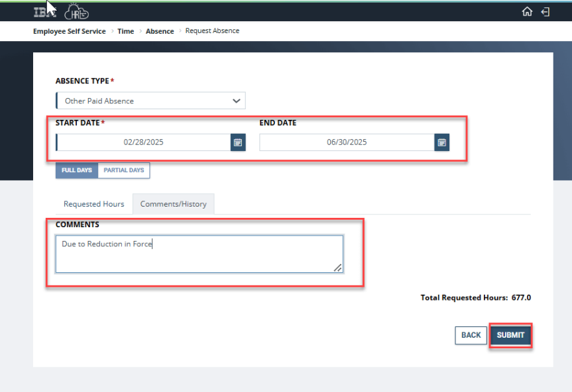
Task: Switch to Partial Days option
Action: 124,170
